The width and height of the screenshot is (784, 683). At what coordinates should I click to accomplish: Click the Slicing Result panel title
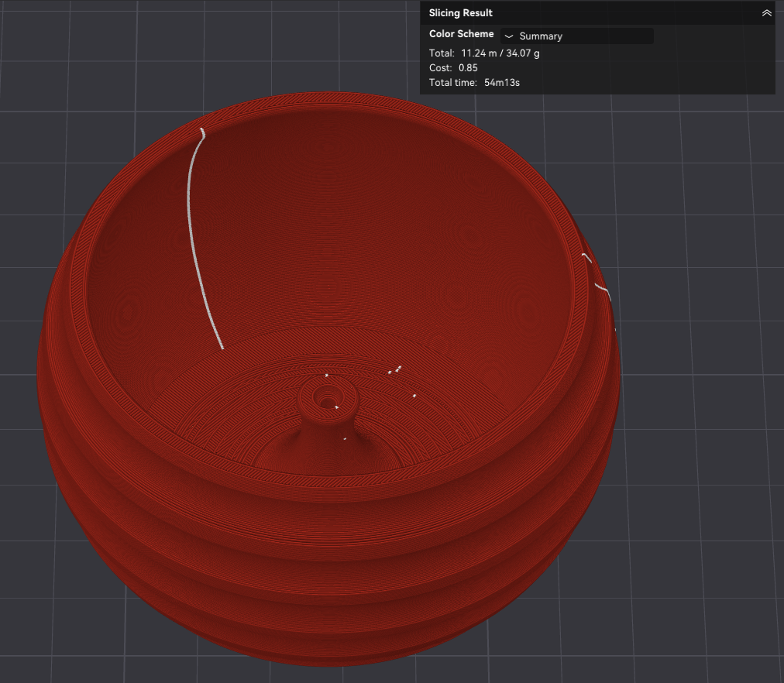point(460,13)
